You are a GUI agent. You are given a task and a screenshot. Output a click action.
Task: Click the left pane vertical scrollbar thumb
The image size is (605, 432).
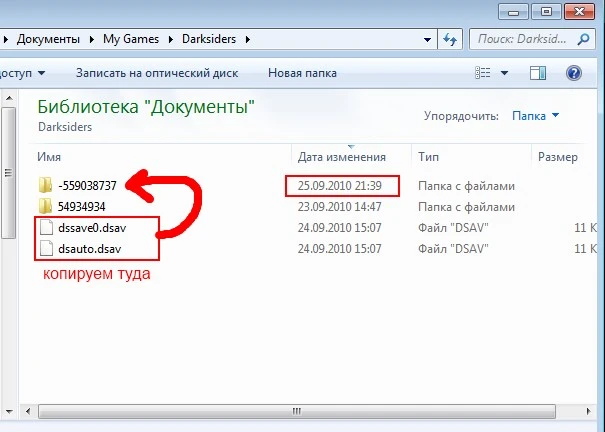tap(8, 172)
